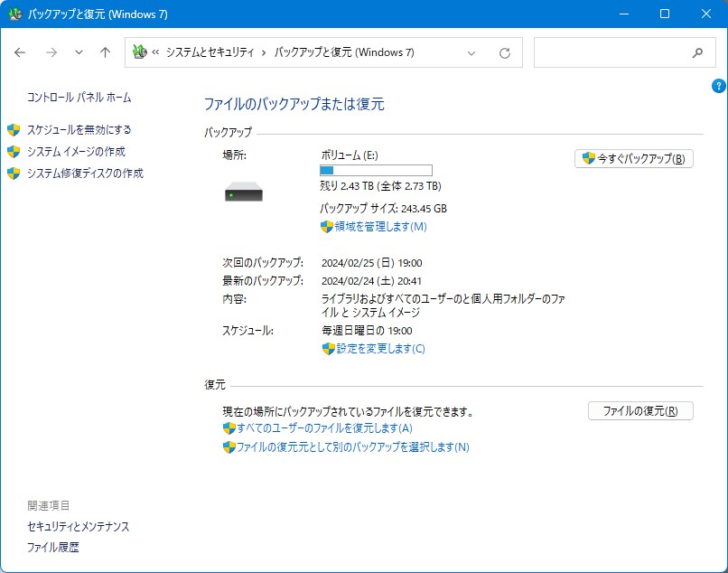The width and height of the screenshot is (728, 573).
Task: Open recent locations dropdown arrow
Action: coord(79,52)
